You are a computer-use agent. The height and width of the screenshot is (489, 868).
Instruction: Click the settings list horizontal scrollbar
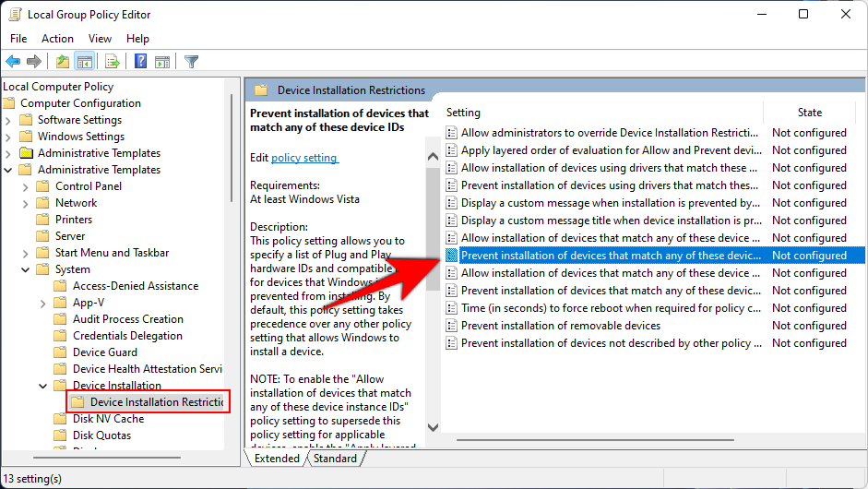pyautogui.click(x=595, y=440)
